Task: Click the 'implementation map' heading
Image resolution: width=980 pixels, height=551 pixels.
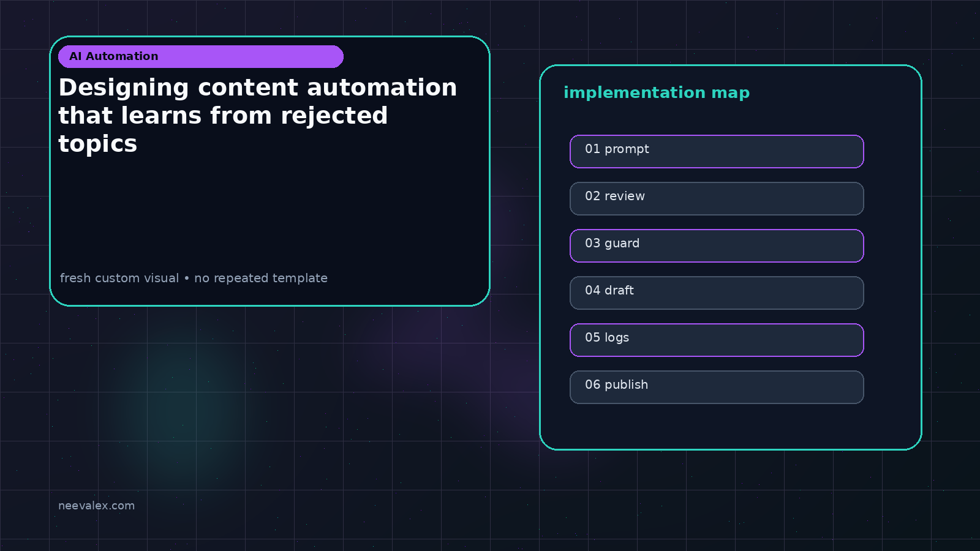Action: click(657, 93)
